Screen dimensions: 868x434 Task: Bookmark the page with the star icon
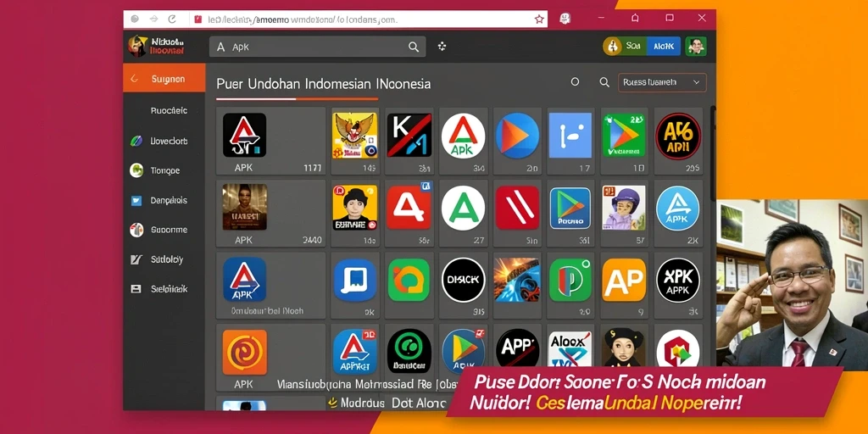(539, 19)
